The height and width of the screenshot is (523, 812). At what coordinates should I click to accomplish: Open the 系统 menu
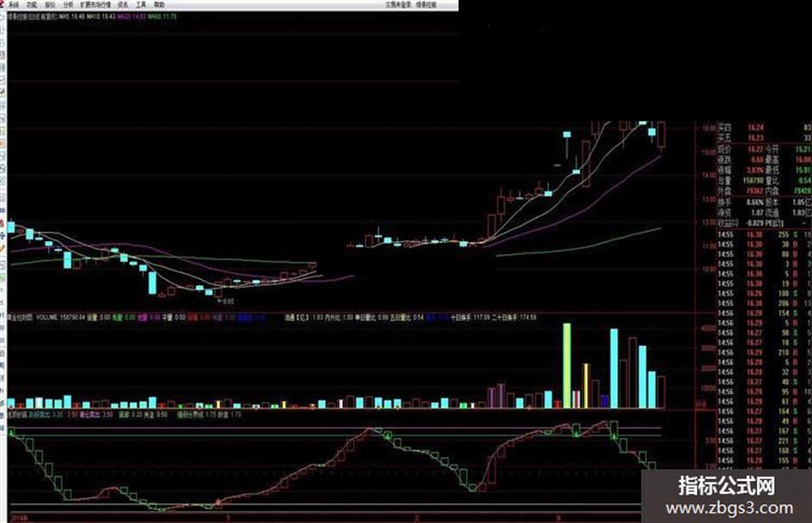point(14,4)
